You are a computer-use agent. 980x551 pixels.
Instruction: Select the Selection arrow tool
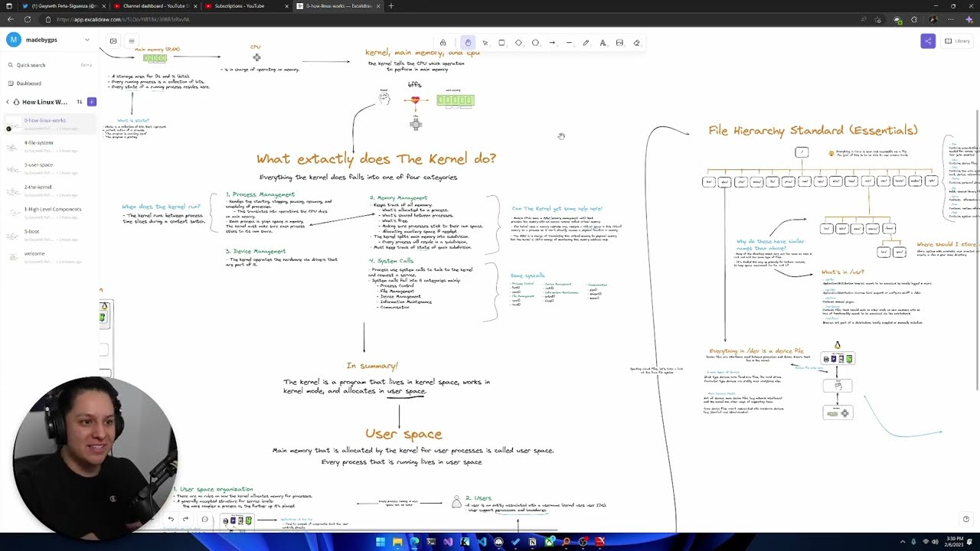(x=485, y=43)
